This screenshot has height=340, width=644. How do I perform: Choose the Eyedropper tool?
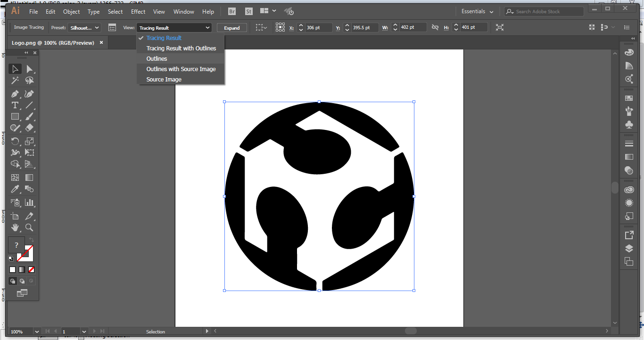(15, 189)
